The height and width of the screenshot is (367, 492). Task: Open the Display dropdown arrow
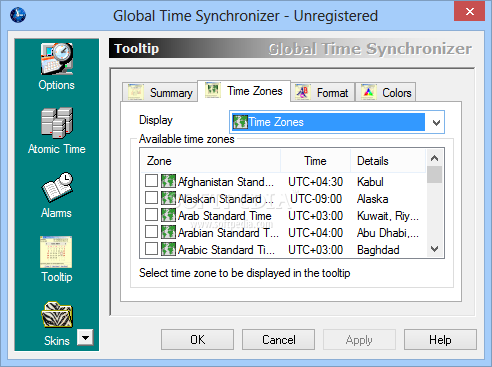pos(436,122)
